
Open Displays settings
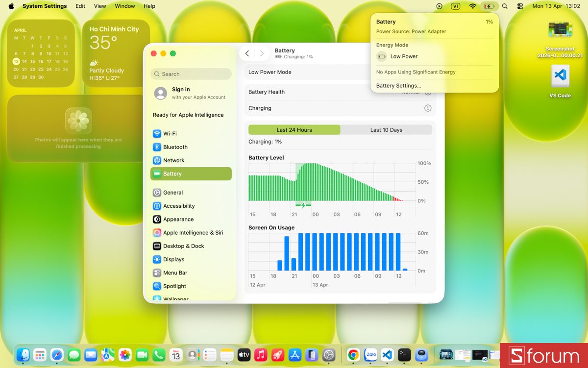(174, 259)
